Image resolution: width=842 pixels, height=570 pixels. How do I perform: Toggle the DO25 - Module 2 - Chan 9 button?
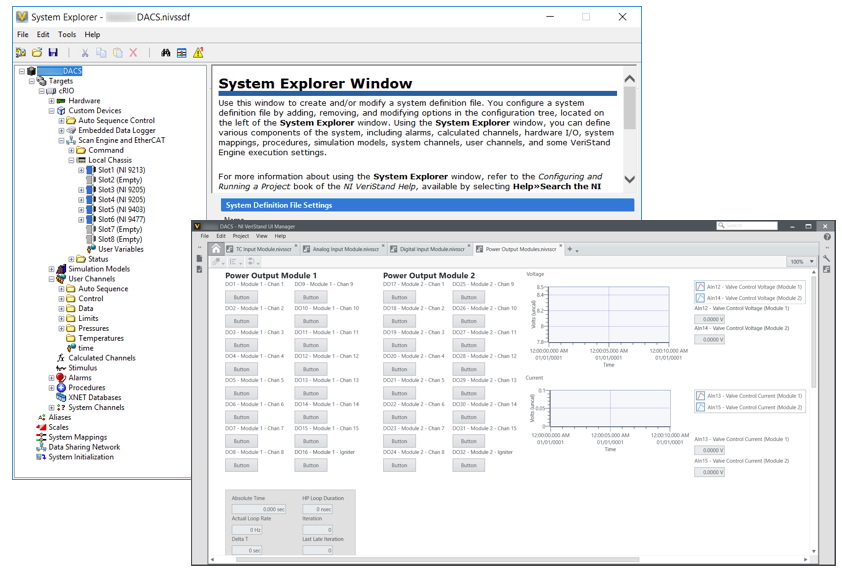point(468,297)
